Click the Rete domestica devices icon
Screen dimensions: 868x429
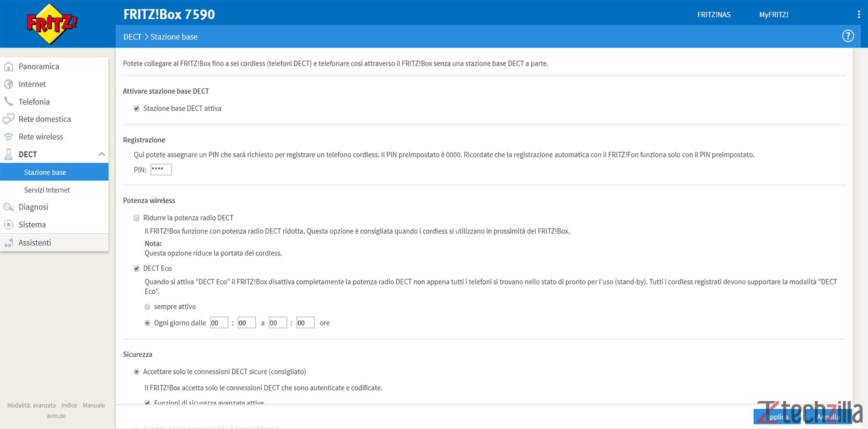pos(9,119)
